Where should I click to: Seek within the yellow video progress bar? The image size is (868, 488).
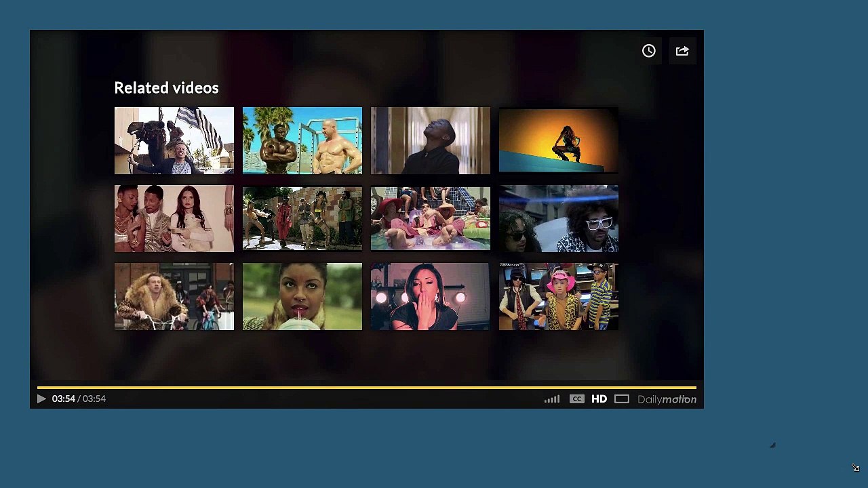coord(367,387)
